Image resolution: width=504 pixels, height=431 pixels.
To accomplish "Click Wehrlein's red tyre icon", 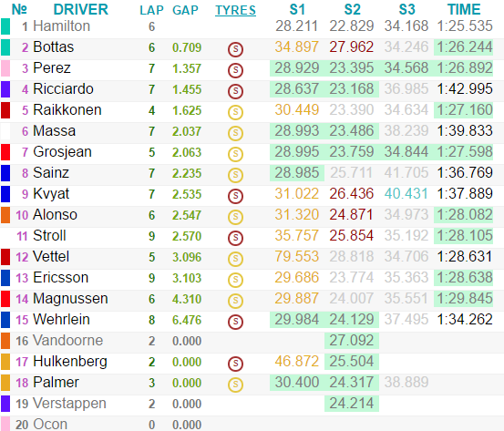I will (x=235, y=322).
